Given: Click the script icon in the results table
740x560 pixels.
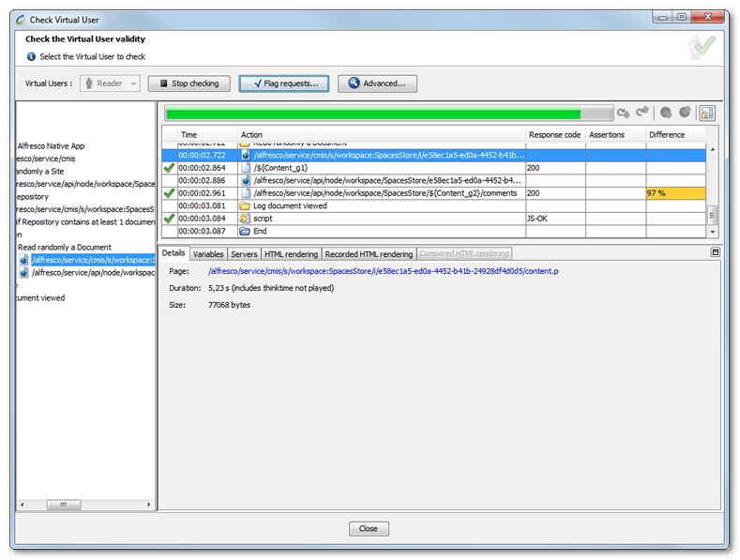Looking at the screenshot, I should (x=245, y=219).
